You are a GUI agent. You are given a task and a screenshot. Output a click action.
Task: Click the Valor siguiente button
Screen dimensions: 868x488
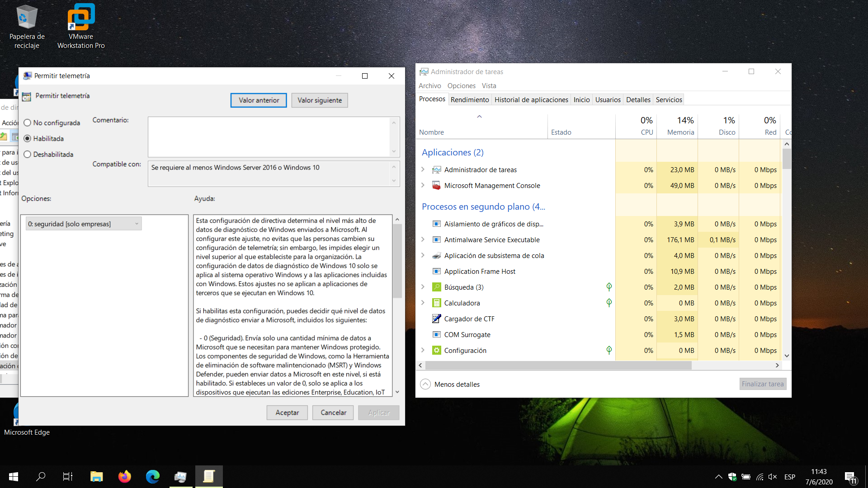coord(320,100)
